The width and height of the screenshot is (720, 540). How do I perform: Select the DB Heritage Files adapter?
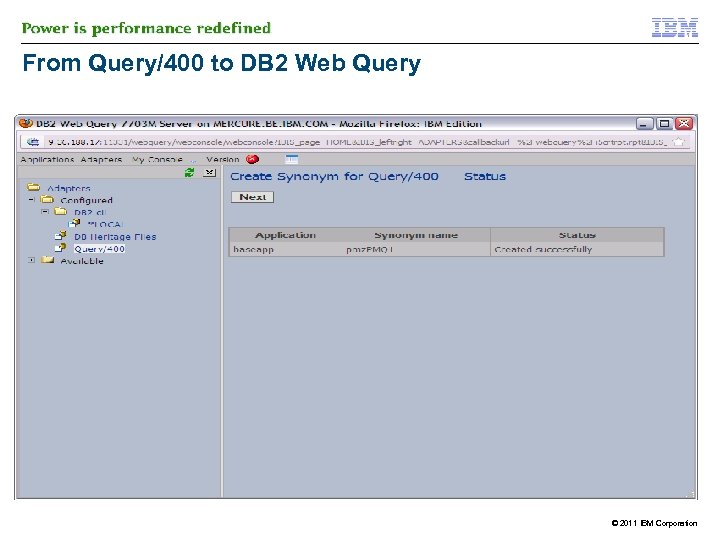tap(115, 236)
